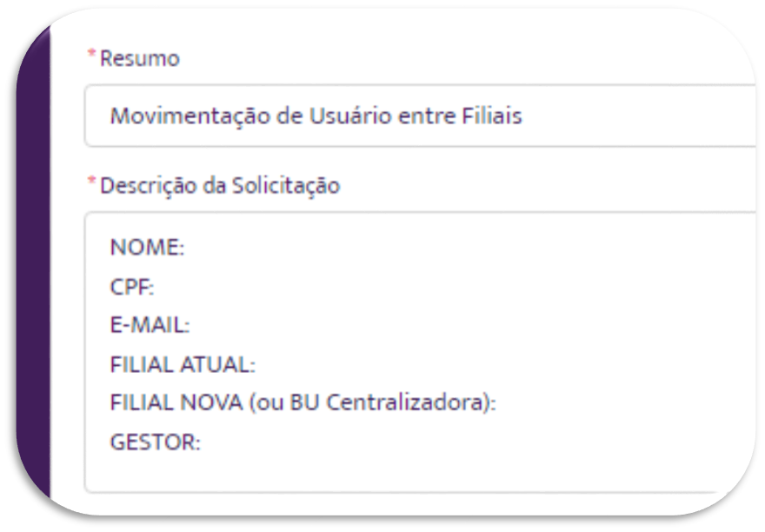Click the word ATUAL in description

(x=218, y=364)
